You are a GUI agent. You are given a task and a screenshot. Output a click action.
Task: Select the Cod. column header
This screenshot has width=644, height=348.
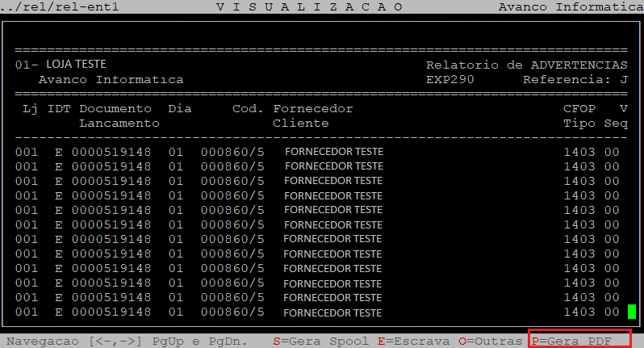tap(248, 108)
